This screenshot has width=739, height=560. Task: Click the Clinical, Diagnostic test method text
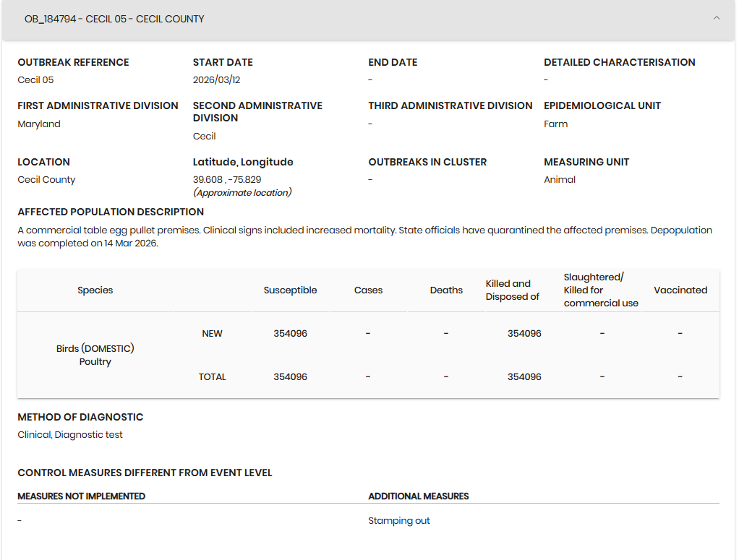[x=70, y=435]
